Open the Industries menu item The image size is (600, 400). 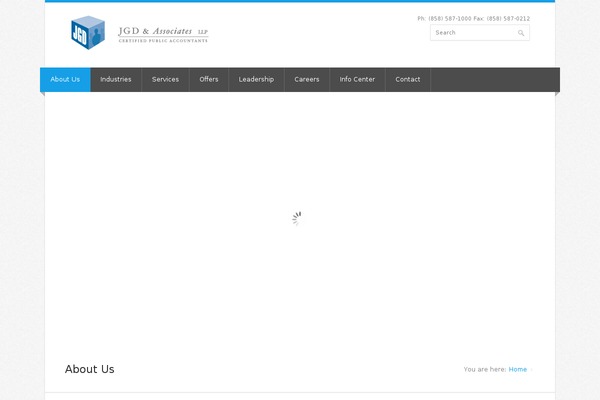[x=116, y=80]
